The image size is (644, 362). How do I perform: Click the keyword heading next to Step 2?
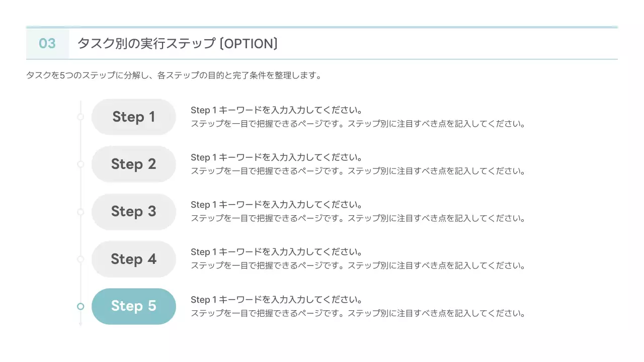[x=276, y=157]
